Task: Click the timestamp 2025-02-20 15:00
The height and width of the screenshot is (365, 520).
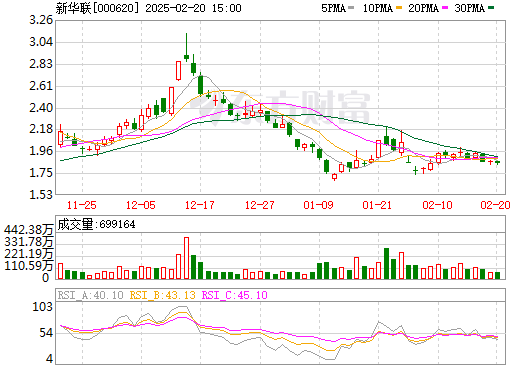Action: (x=193, y=8)
